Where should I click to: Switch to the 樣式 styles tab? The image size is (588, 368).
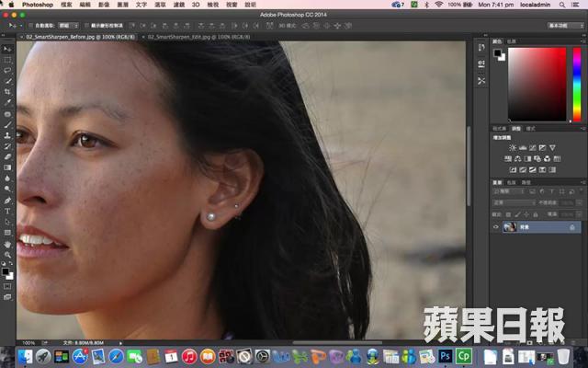click(x=530, y=129)
